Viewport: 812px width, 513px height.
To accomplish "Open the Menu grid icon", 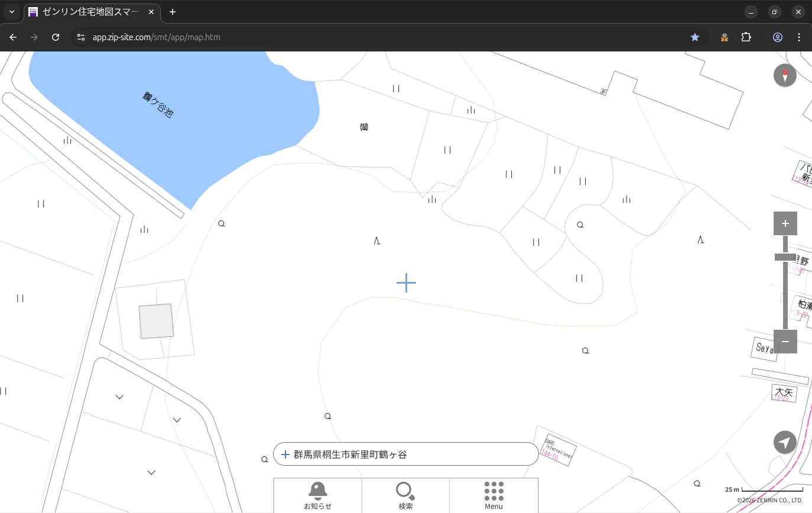I will point(493,495).
